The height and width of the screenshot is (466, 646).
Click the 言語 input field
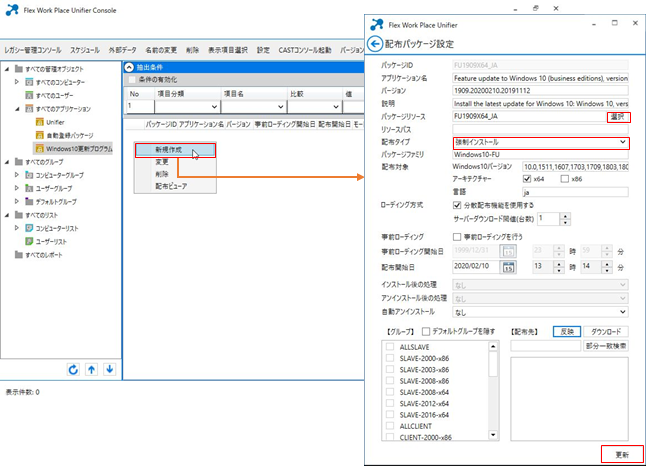point(575,192)
